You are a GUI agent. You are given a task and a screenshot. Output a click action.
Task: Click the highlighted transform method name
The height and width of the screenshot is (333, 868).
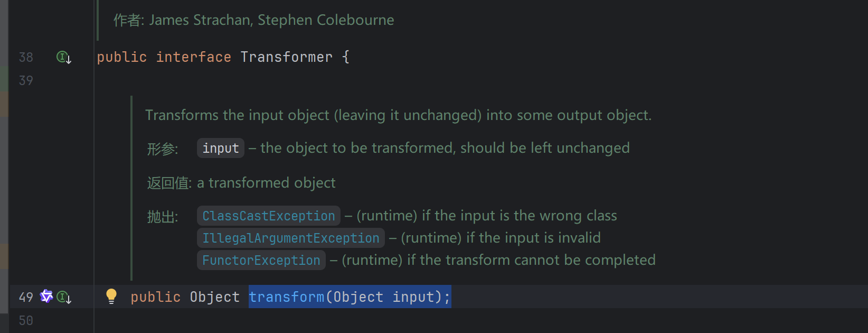(x=286, y=297)
